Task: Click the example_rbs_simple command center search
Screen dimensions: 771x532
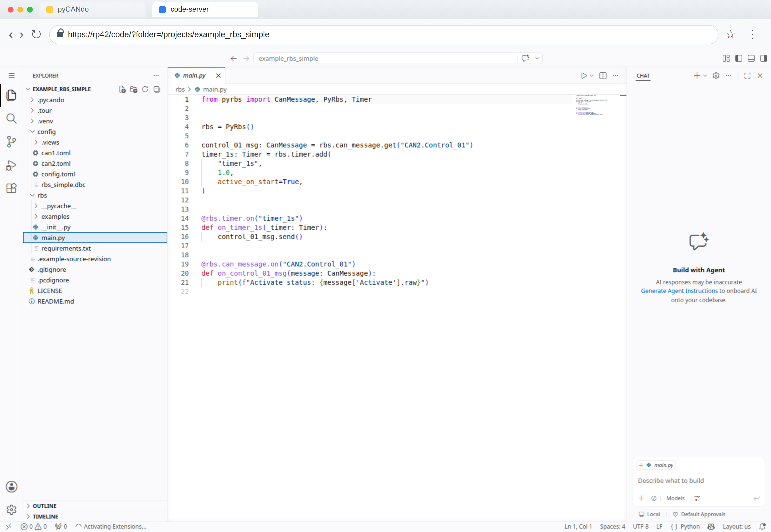Action: (386, 58)
